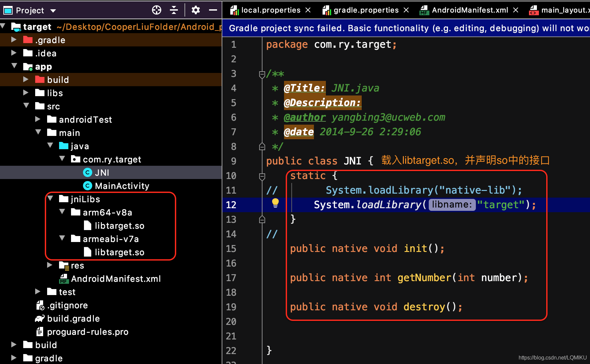Image resolution: width=590 pixels, height=364 pixels.
Task: Click the libname parameter hint
Action: point(452,205)
